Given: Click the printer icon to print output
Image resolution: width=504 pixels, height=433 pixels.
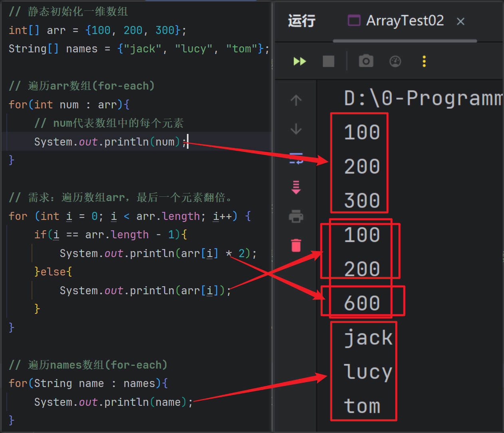Looking at the screenshot, I should tap(296, 216).
